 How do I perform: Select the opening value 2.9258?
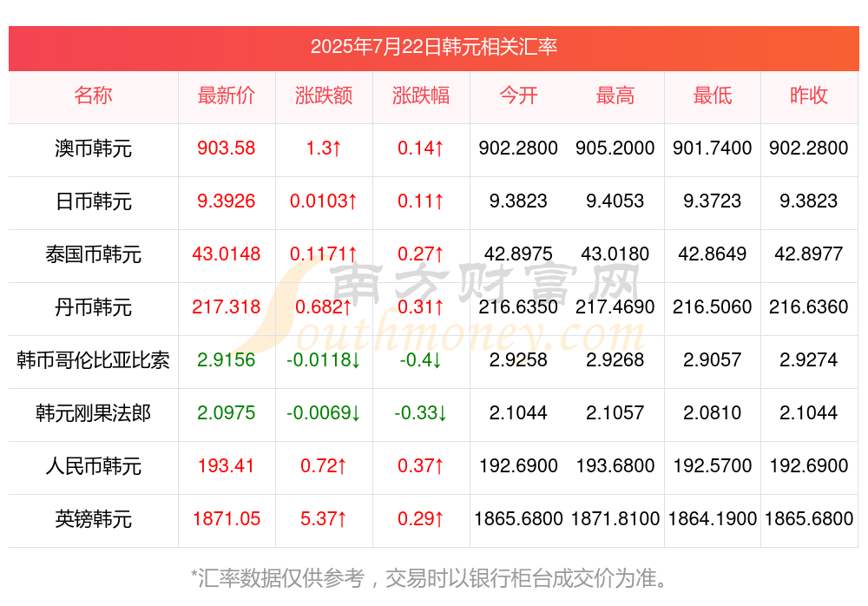518,360
